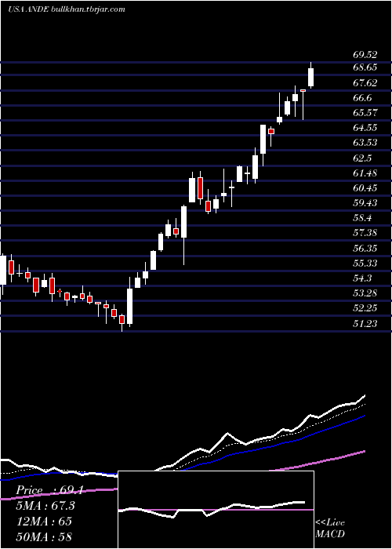Select the 56.35 price level label
Image resolution: width=392 pixels, height=549 pixels.
point(365,249)
